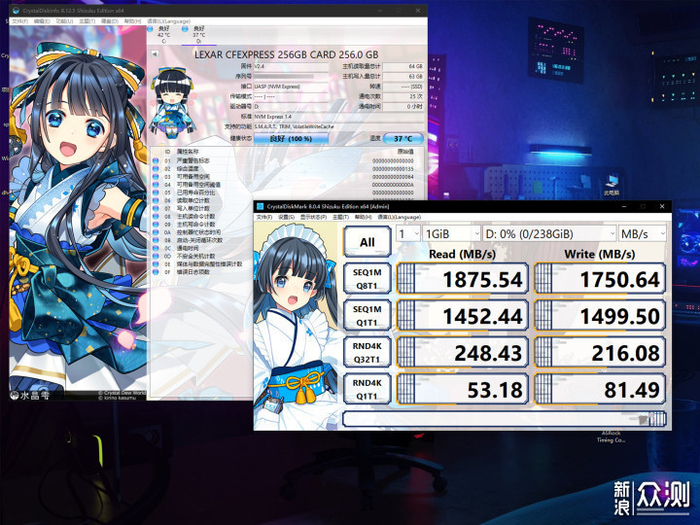Click the firmware field showing V2.4
Viewport: 700px width, 525px height.
[291, 66]
